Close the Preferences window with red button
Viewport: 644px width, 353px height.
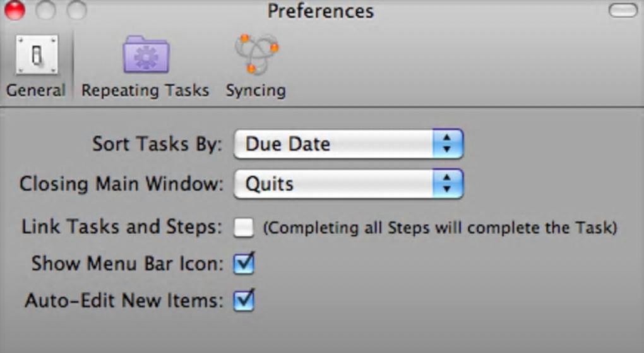pyautogui.click(x=14, y=10)
